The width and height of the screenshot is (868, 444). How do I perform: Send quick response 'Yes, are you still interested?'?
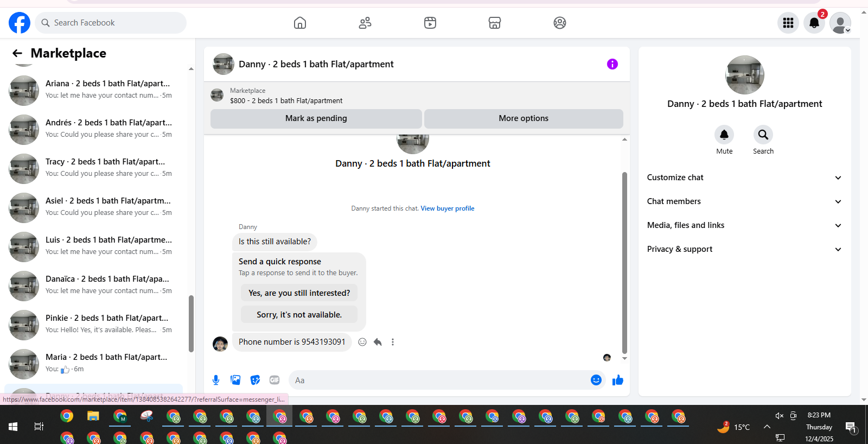pyautogui.click(x=299, y=293)
